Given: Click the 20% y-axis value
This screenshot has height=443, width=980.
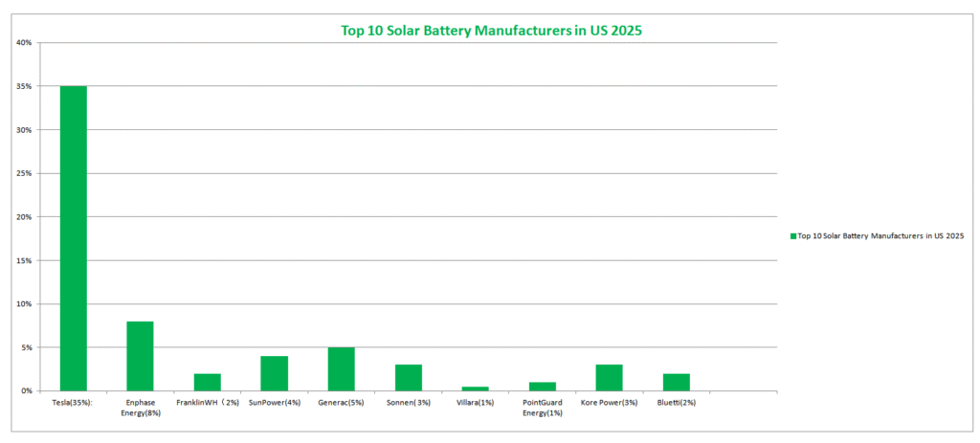Looking at the screenshot, I should (25, 217).
